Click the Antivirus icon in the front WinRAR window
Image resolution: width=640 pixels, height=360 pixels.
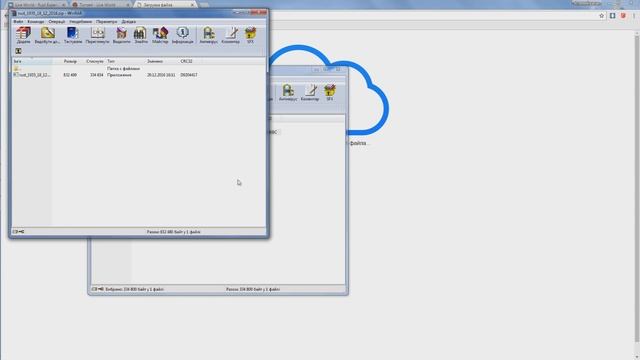click(209, 35)
